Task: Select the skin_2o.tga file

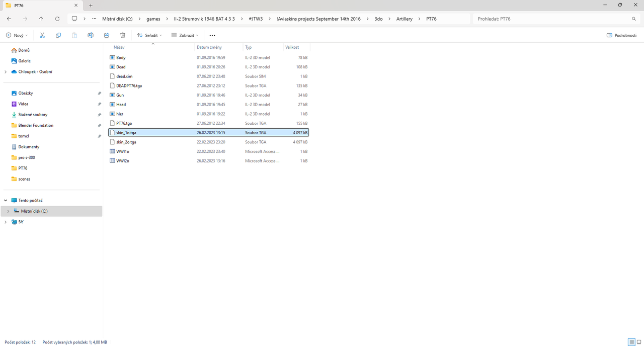Action: point(209,142)
